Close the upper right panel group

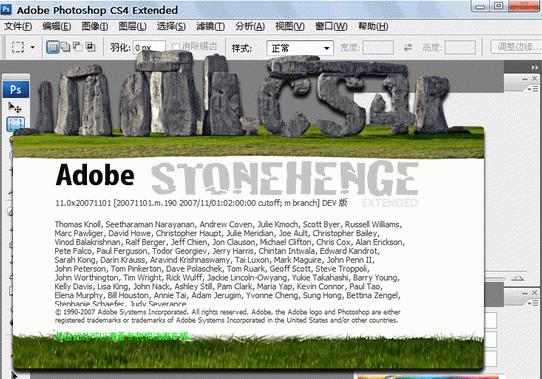point(534,78)
